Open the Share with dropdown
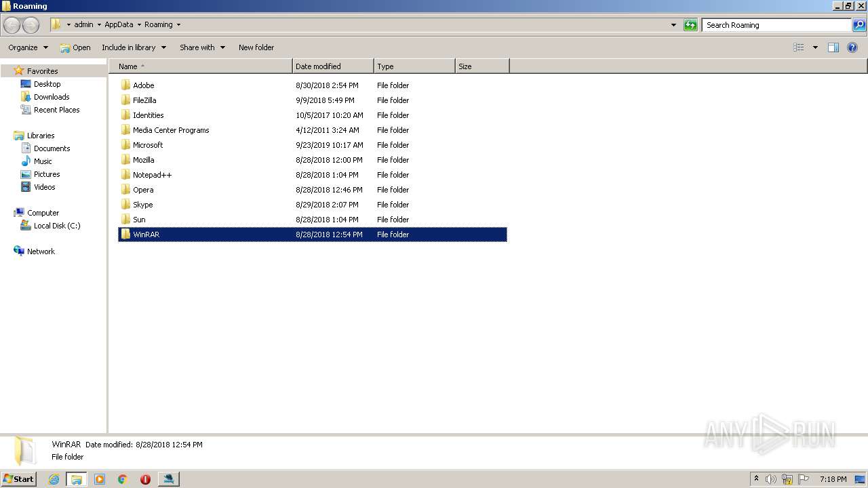The image size is (868, 488). pyautogui.click(x=202, y=47)
